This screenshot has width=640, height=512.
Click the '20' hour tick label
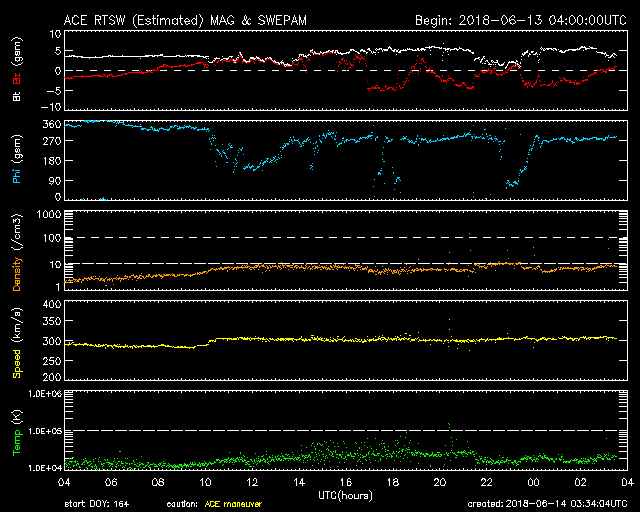440,483
